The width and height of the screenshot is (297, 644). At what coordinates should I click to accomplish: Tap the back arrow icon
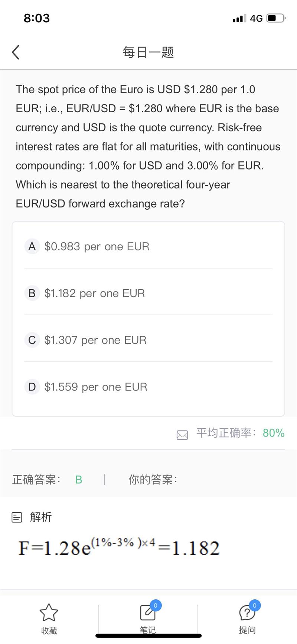coord(16,52)
